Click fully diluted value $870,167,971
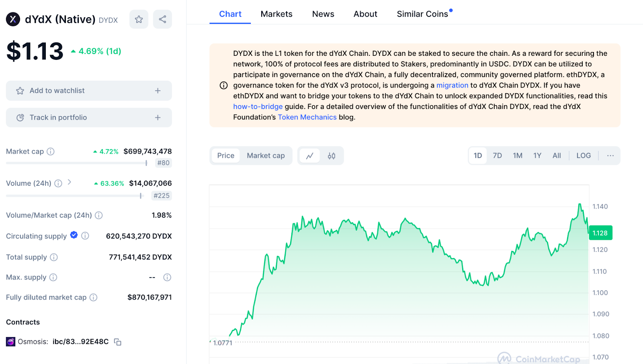643x364 pixels. (x=149, y=297)
